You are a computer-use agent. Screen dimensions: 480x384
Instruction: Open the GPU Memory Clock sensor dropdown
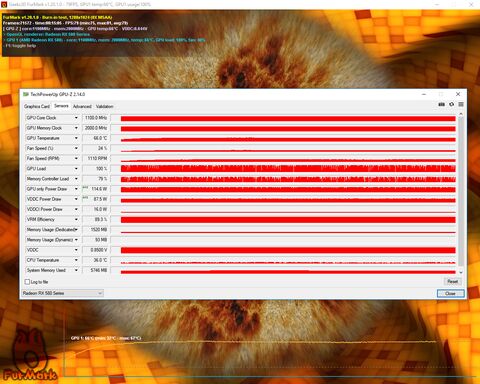(76, 128)
